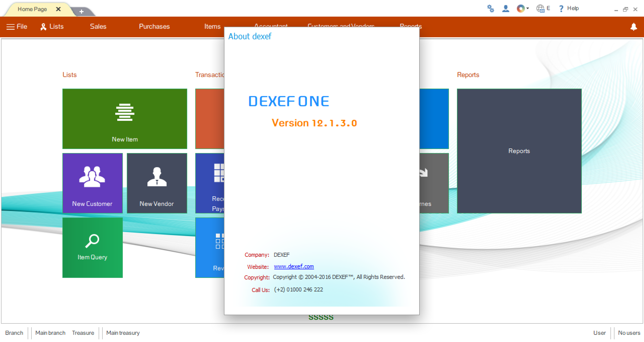Image resolution: width=644 pixels, height=342 pixels.
Task: Expand the File hamburger menu
Action: [17, 27]
